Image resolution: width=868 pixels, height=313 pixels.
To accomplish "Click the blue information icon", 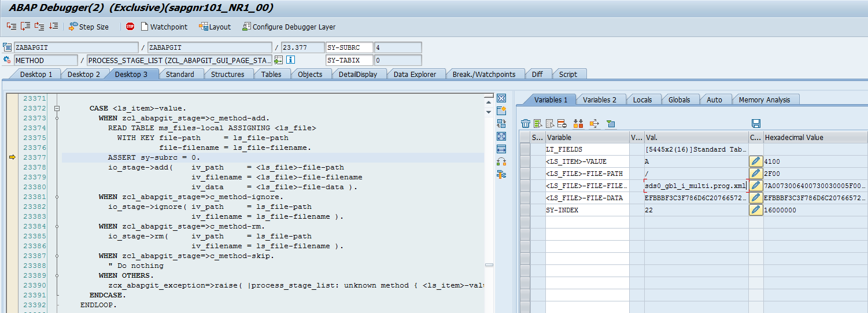I will (x=291, y=60).
